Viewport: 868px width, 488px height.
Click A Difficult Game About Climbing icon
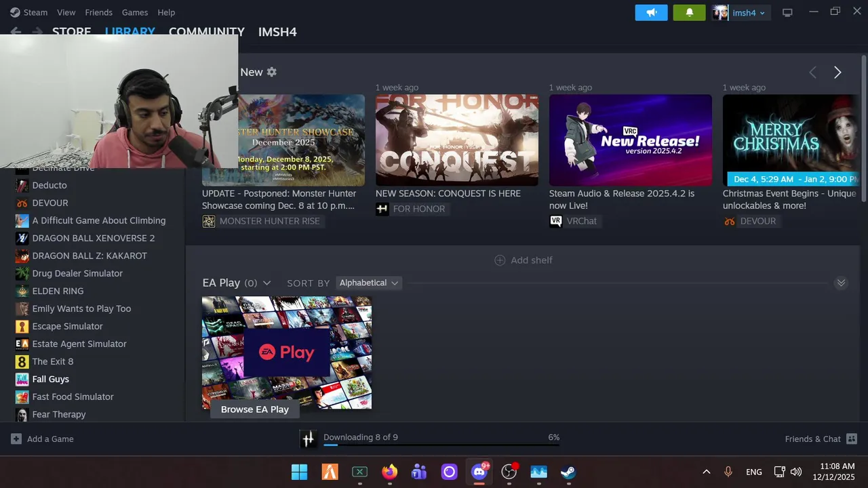(x=22, y=220)
